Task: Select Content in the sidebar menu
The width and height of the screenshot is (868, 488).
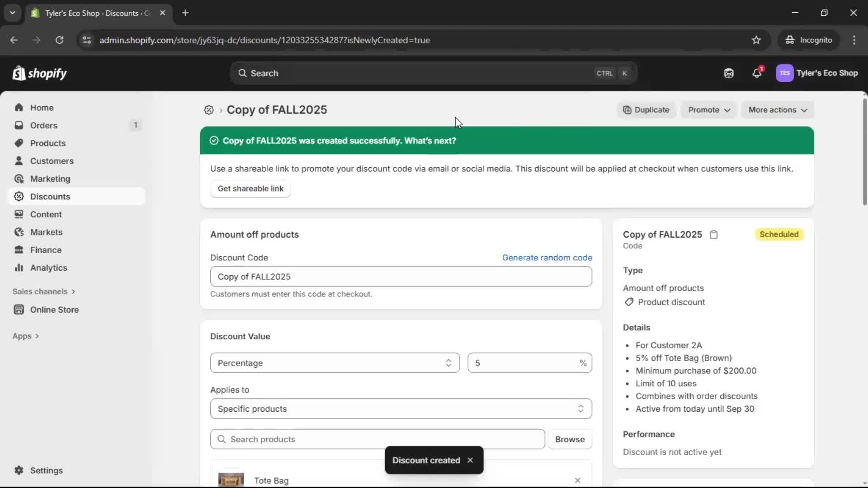Action: click(45, 214)
